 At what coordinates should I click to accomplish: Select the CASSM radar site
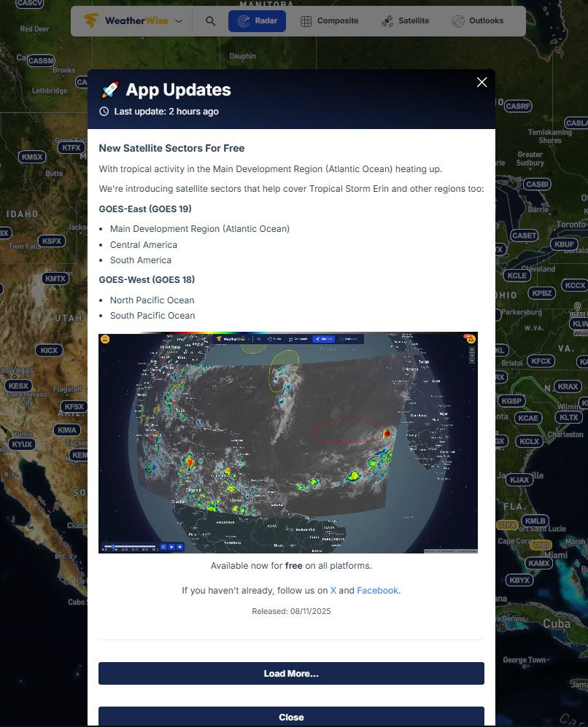click(41, 61)
